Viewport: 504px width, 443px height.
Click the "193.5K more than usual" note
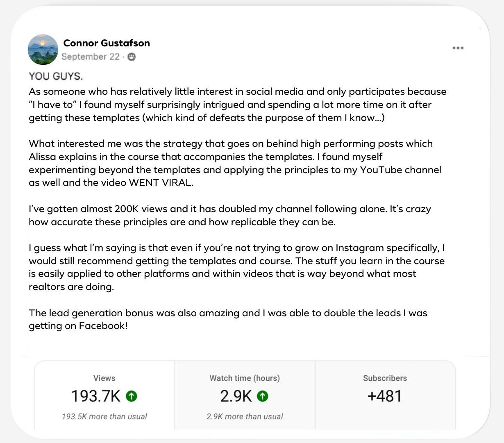pos(104,416)
